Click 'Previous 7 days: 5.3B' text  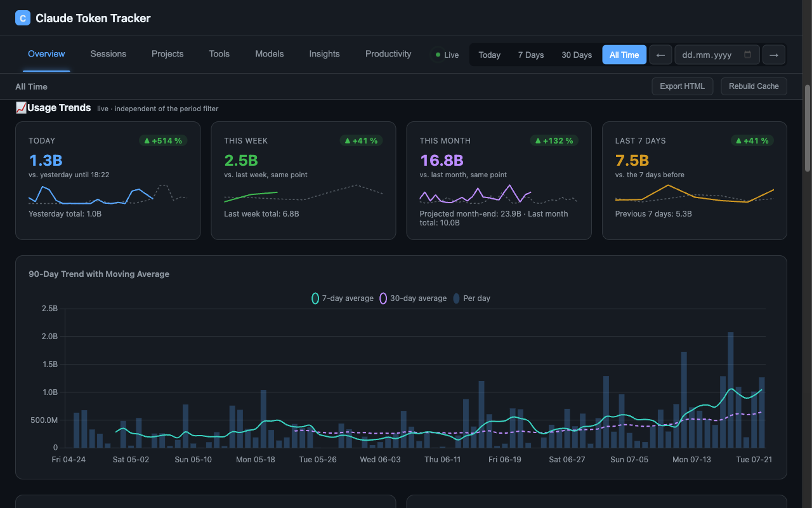pos(653,214)
